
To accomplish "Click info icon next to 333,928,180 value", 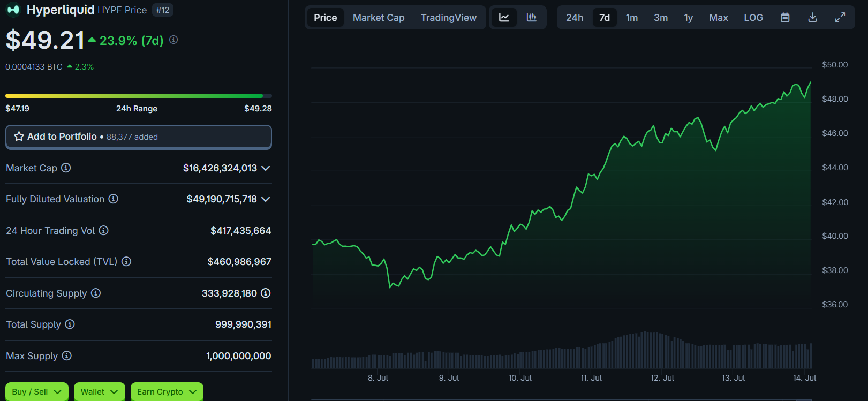I will (x=266, y=293).
